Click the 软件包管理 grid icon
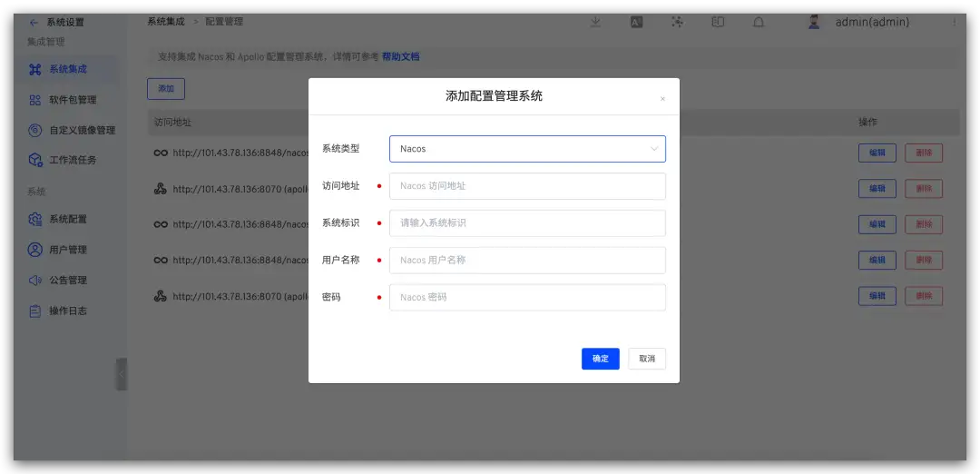Viewport: 980px width, 474px height. pyautogui.click(x=35, y=100)
